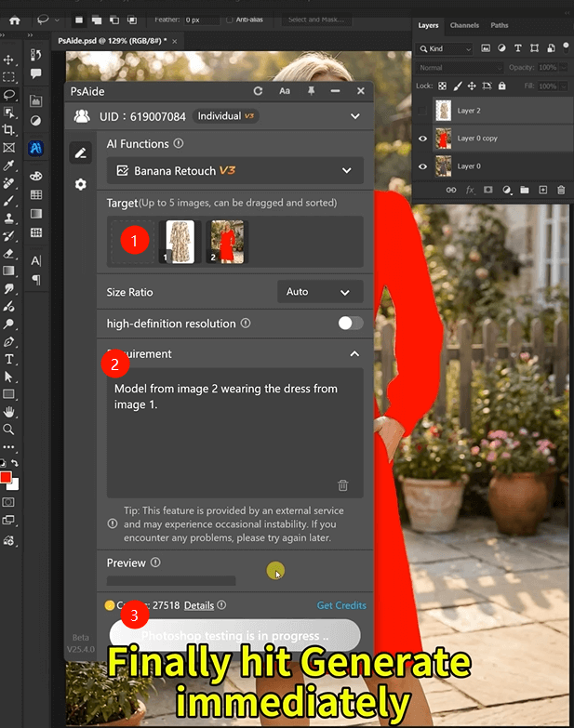Hide the Layer 0 layer
This screenshot has height=728, width=574.
pos(422,166)
